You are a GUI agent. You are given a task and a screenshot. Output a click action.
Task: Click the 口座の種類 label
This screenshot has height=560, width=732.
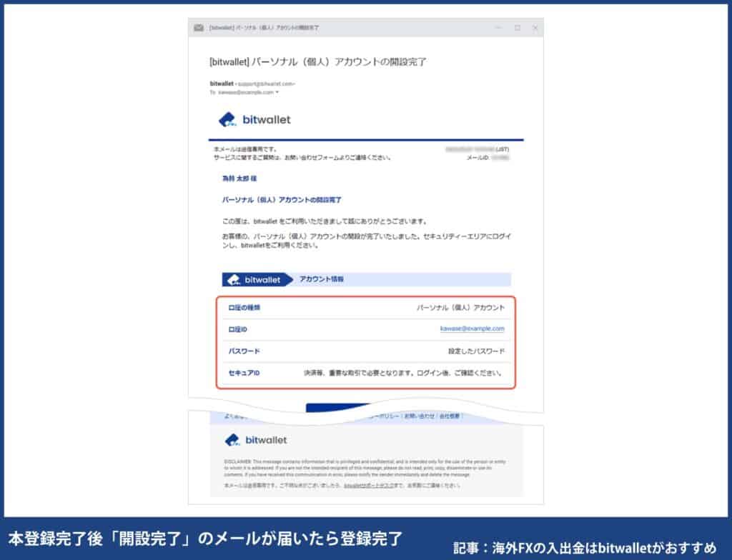(x=244, y=308)
